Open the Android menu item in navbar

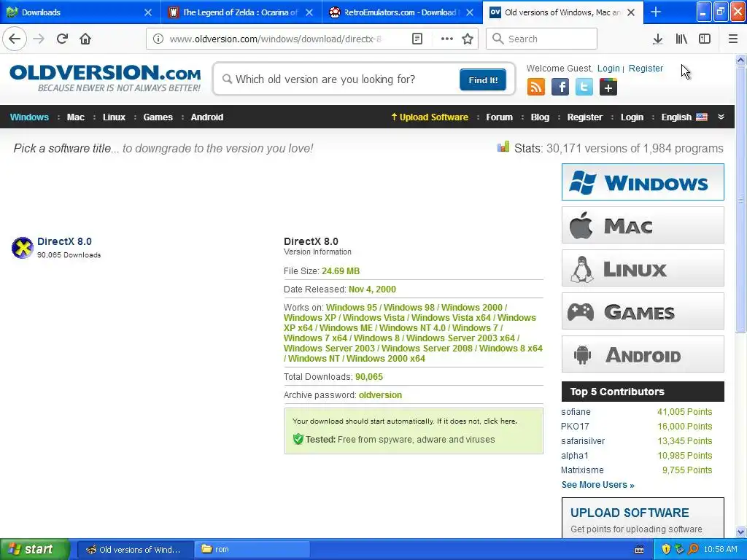click(206, 117)
